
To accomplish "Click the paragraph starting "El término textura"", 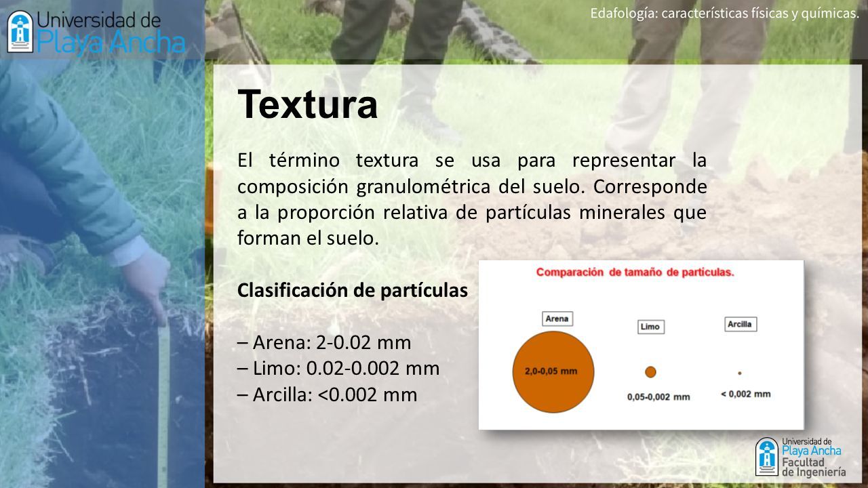I will (472, 199).
